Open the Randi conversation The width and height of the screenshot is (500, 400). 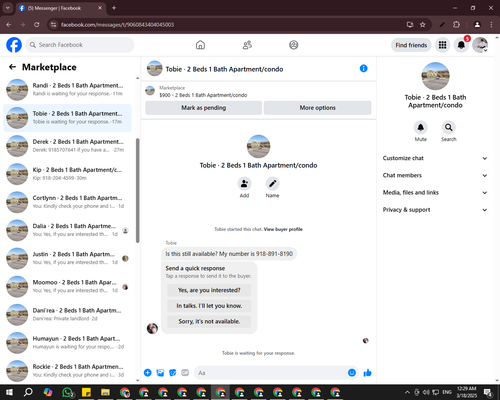pos(67,89)
